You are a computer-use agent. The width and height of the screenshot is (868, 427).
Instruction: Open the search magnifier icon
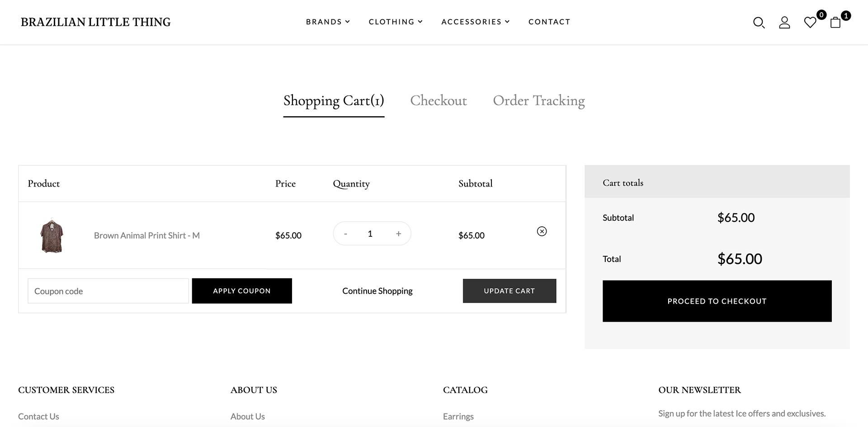(x=759, y=23)
